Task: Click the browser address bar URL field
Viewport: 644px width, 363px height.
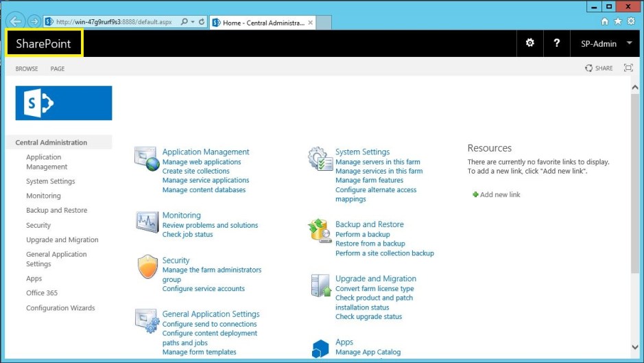Action: coord(113,22)
